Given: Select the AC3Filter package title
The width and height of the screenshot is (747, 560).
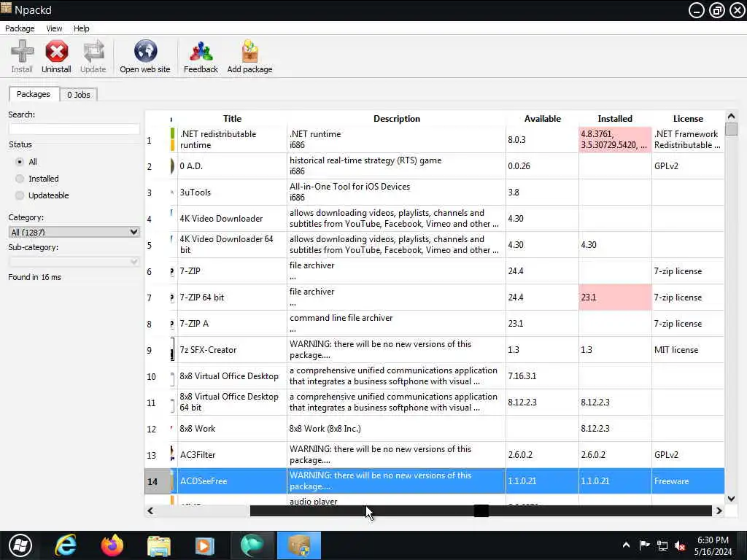Looking at the screenshot, I should pos(198,455).
